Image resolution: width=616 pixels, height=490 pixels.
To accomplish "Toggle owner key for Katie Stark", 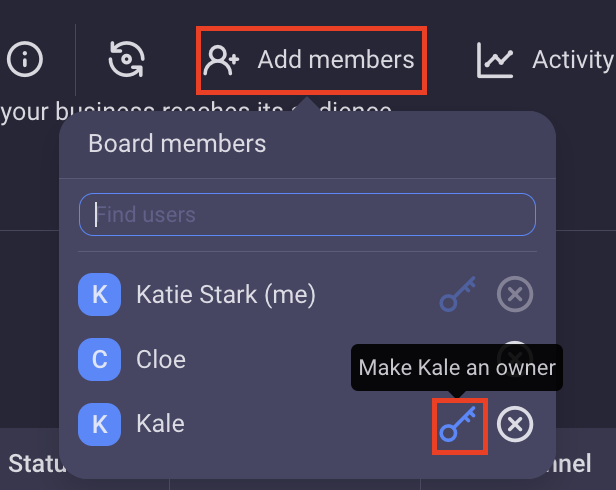I will pyautogui.click(x=458, y=294).
